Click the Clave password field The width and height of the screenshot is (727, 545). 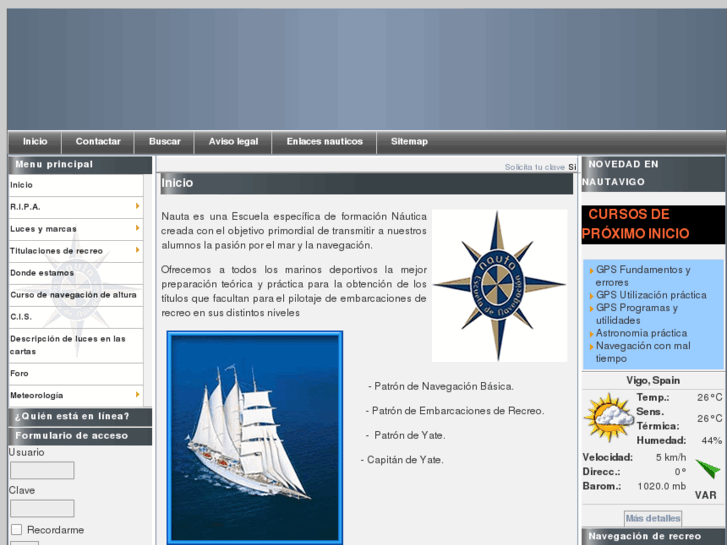(x=42, y=508)
